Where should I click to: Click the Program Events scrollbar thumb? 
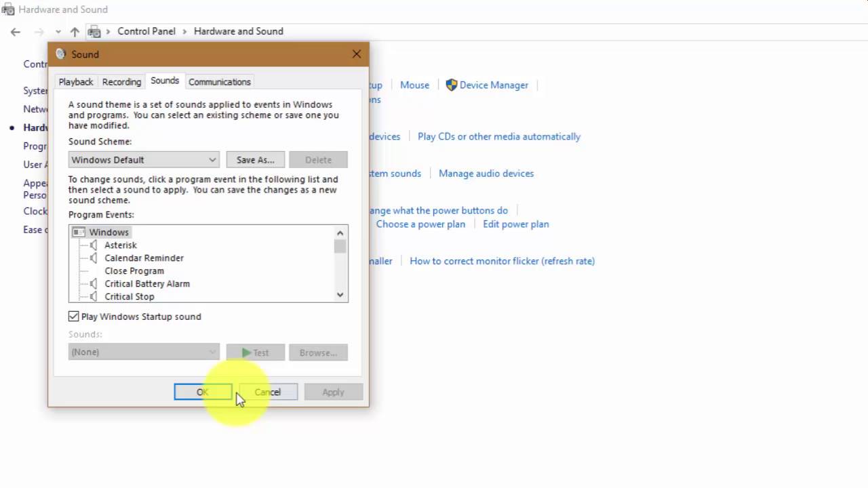pos(340,246)
